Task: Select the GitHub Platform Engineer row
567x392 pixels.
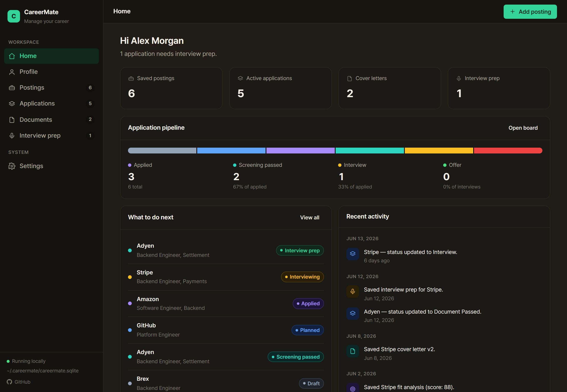Action: coord(226,330)
